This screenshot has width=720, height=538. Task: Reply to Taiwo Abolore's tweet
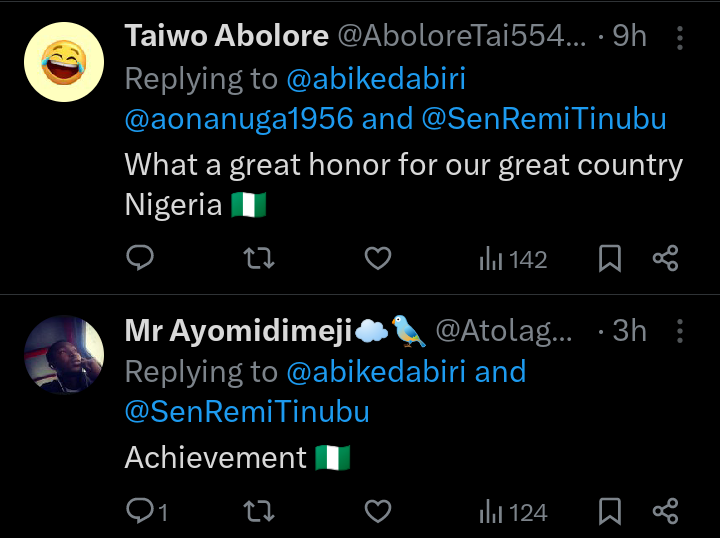point(141,259)
